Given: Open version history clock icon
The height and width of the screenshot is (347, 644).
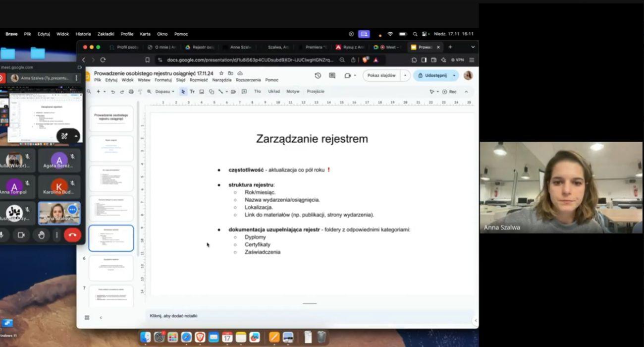Looking at the screenshot, I should (318, 75).
